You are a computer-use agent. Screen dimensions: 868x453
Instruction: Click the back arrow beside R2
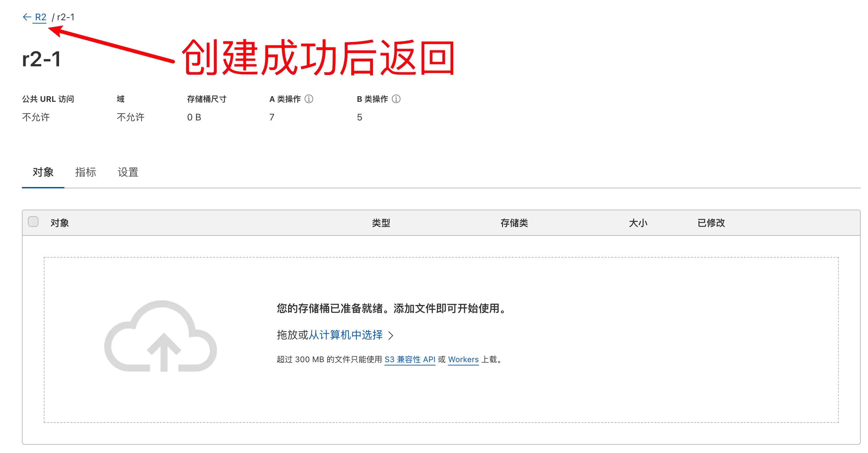tap(27, 17)
